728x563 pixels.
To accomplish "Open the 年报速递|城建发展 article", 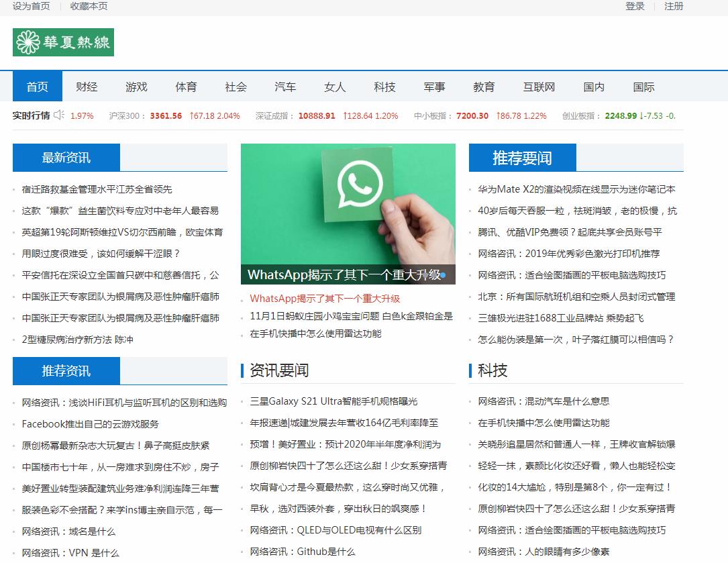I will [344, 422].
